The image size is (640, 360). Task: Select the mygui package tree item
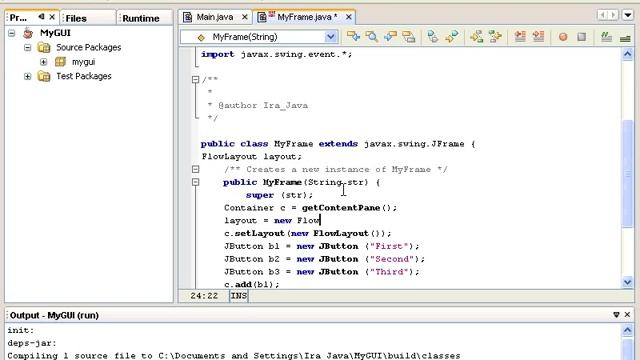click(x=83, y=62)
